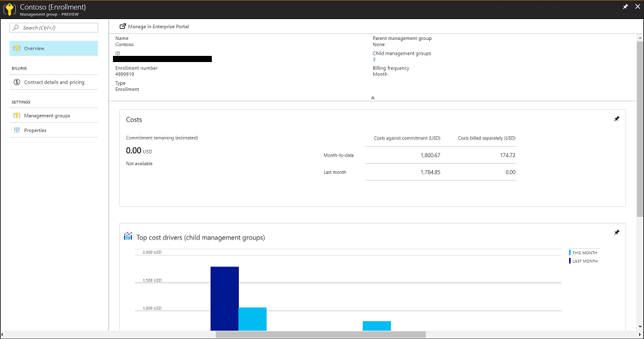Click the Properties sliders icon
Screen dimensions: 644x339
[x=17, y=130]
